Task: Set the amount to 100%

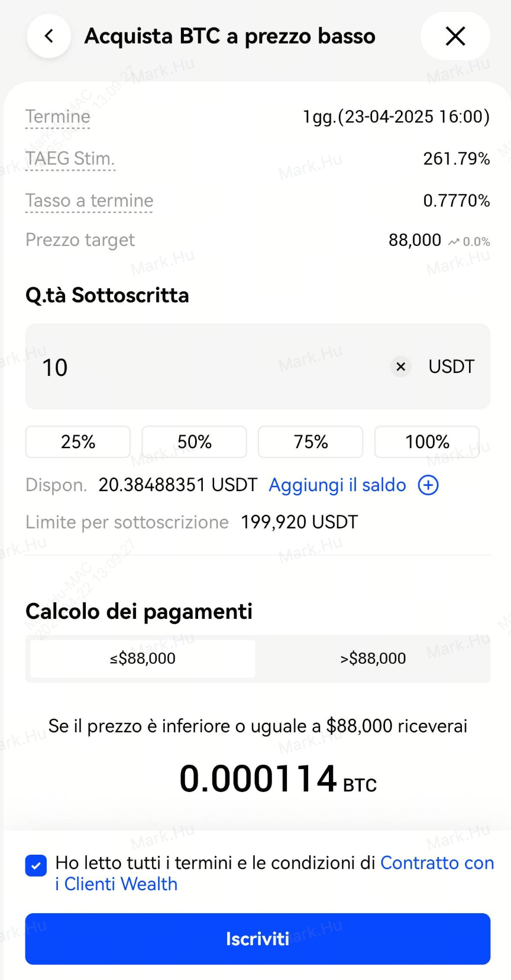Action: click(427, 442)
